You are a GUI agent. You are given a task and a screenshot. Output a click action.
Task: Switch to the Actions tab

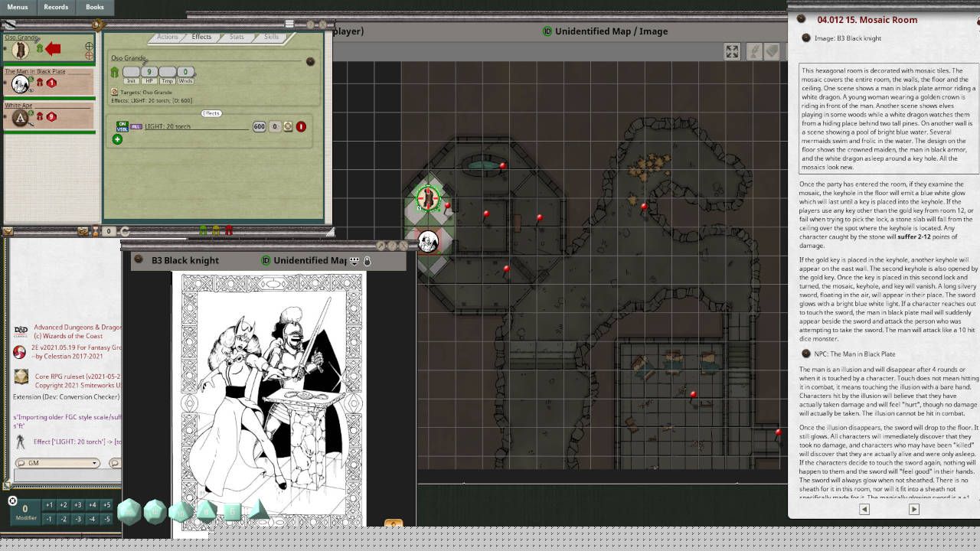click(x=168, y=37)
